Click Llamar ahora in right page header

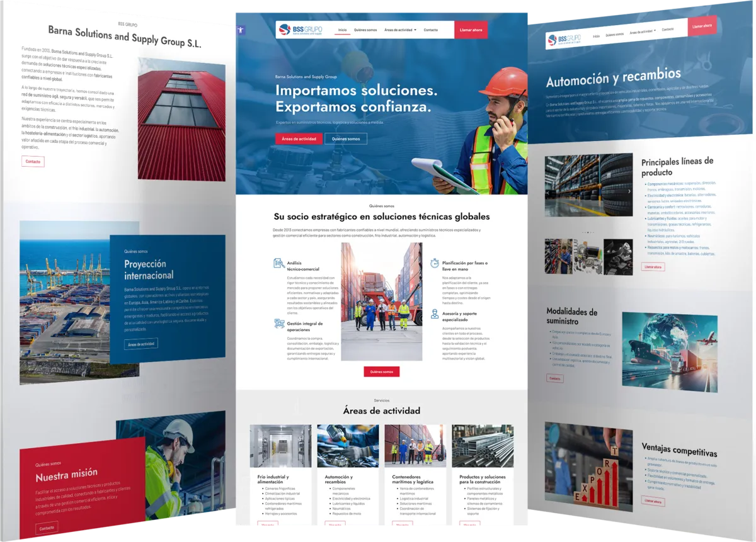[x=702, y=26]
